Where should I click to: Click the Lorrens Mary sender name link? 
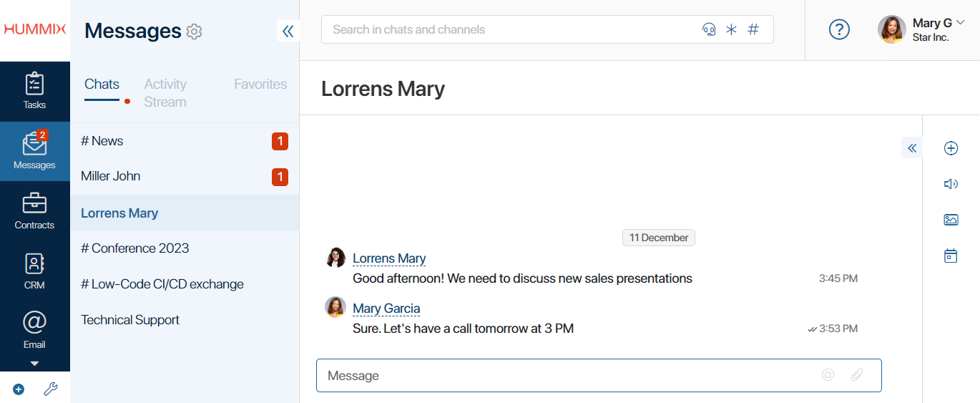[x=389, y=258]
